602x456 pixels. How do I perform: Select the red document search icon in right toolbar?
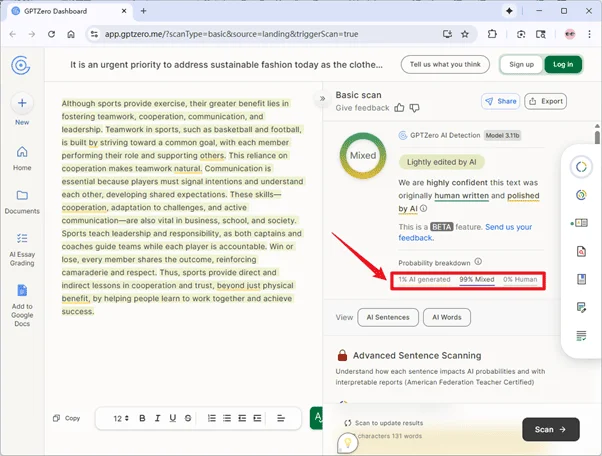[581, 251]
